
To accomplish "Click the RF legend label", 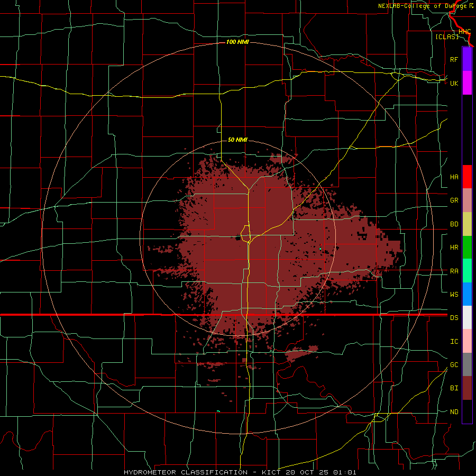I will point(454,59).
